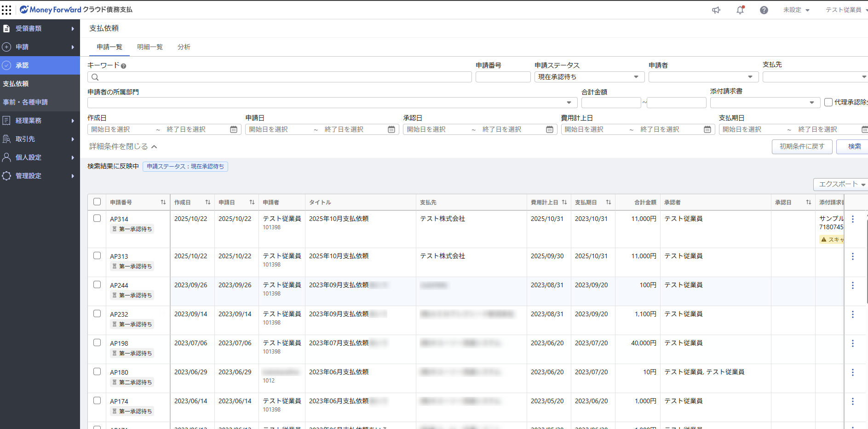Tick the select-all checkbox in header
Image resolution: width=868 pixels, height=429 pixels.
[97, 202]
